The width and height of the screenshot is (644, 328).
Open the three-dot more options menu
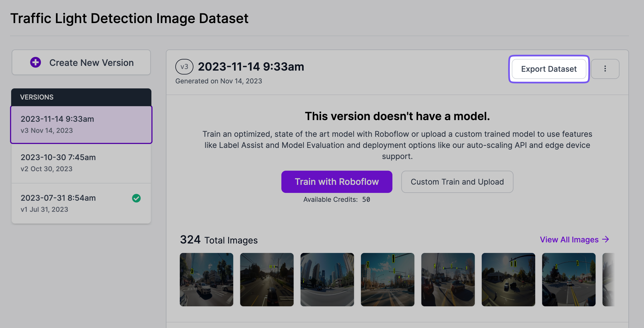[x=605, y=69]
